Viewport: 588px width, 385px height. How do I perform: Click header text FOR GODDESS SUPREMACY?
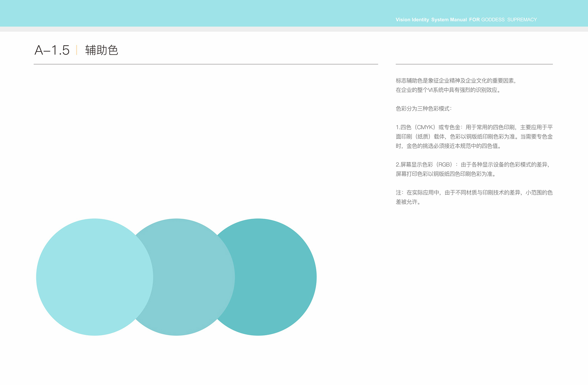pos(503,20)
